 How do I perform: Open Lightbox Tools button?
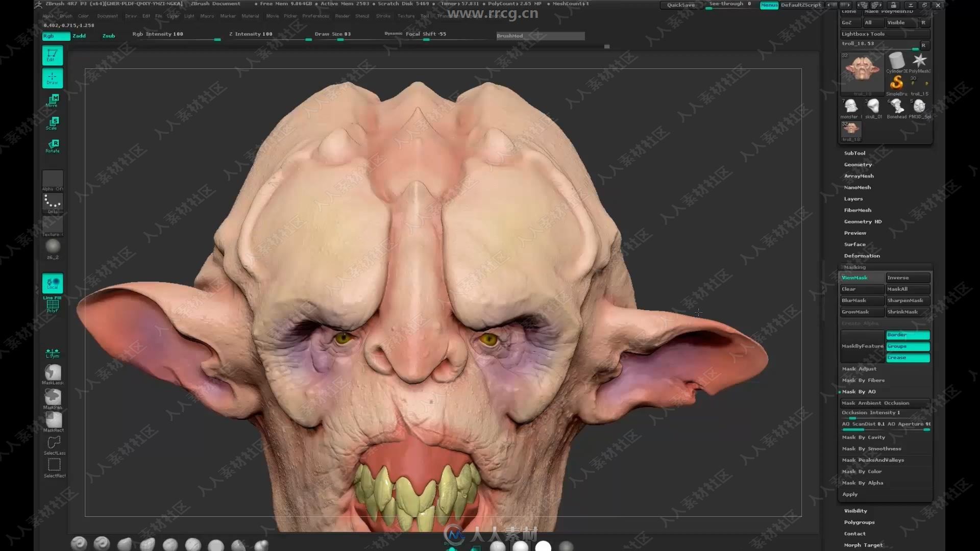885,34
